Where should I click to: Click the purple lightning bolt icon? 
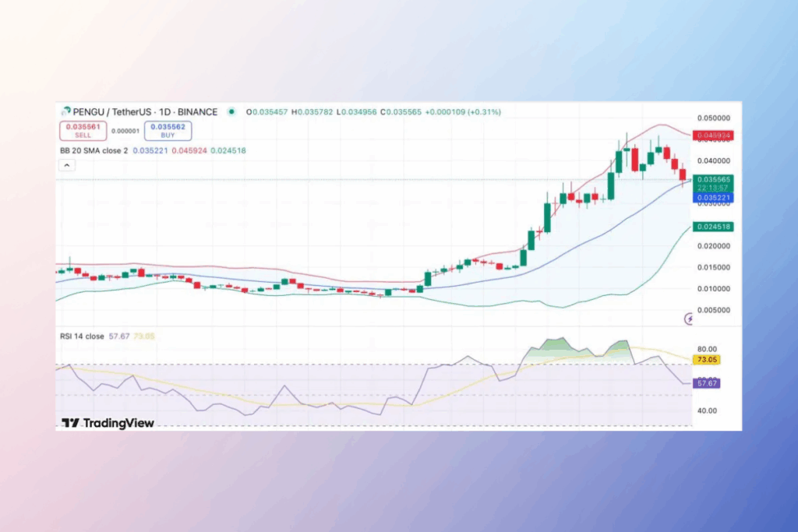click(689, 318)
